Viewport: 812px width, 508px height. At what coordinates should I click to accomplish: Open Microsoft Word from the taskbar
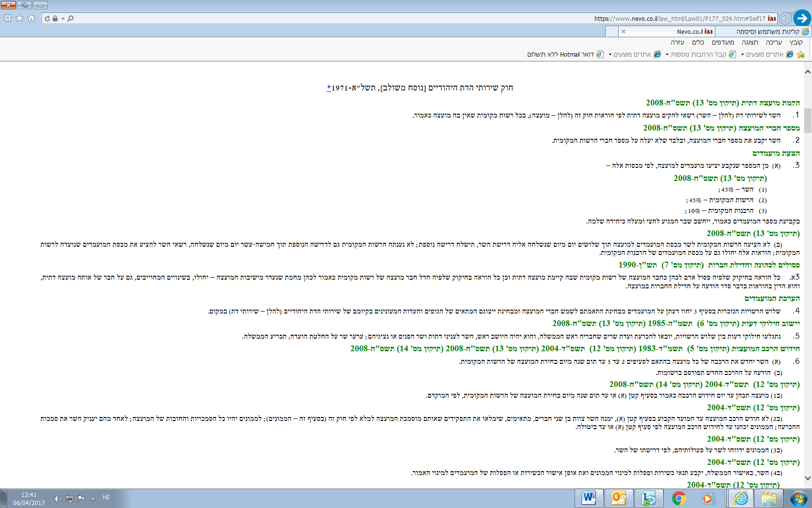[x=589, y=498]
